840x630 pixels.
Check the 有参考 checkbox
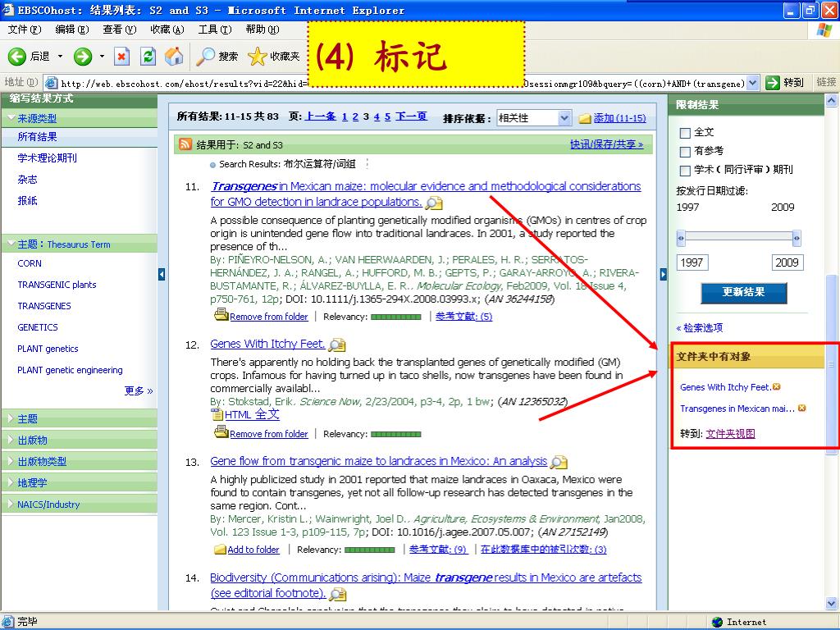(685, 152)
